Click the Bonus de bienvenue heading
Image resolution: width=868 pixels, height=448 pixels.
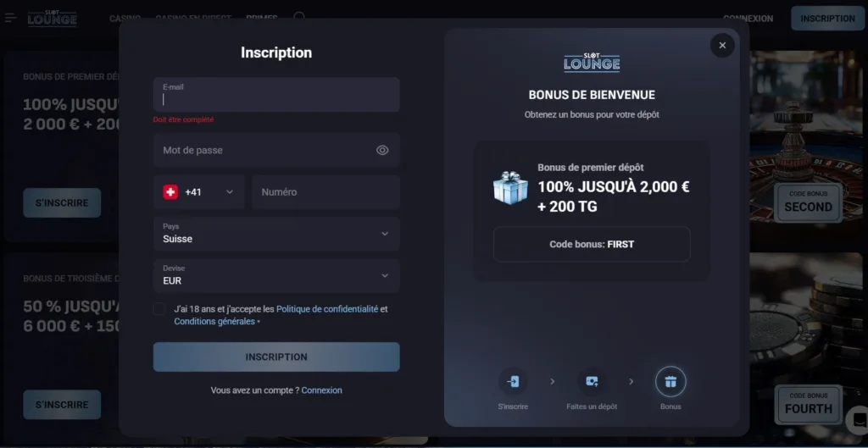592,95
